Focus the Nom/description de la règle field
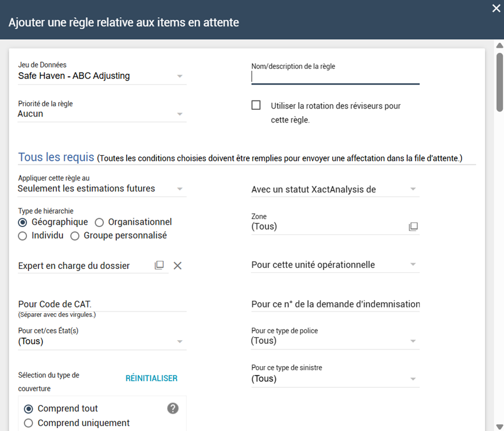Image resolution: width=504 pixels, height=431 pixels. tap(335, 77)
